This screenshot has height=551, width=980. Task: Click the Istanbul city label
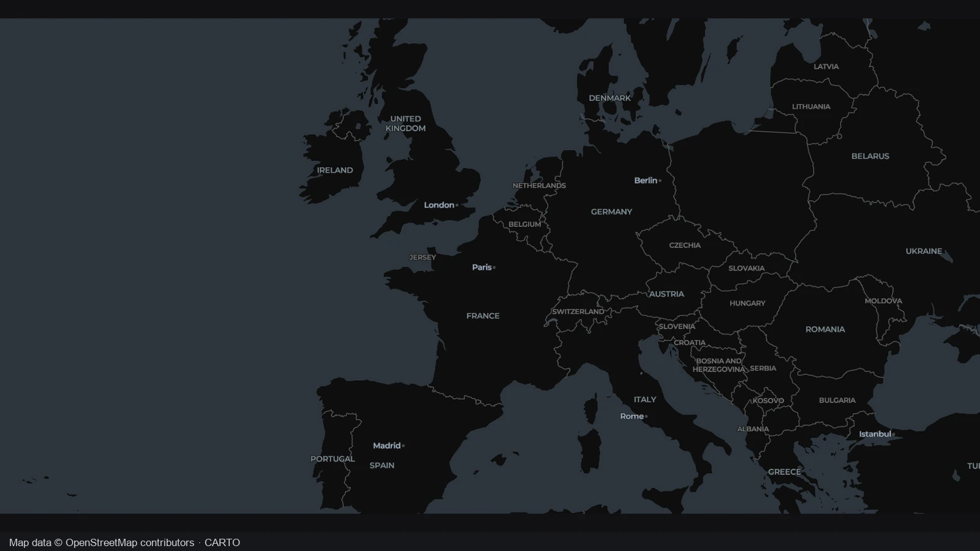click(875, 434)
